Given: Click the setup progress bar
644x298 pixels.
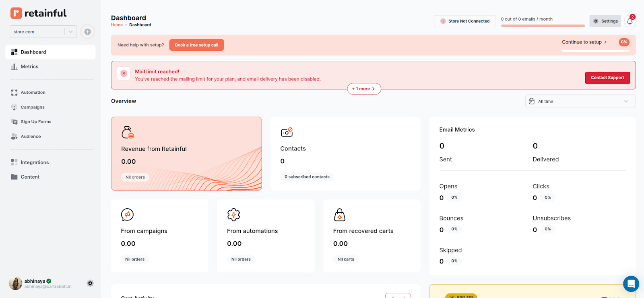Looking at the screenshot, I should click(x=596, y=51).
